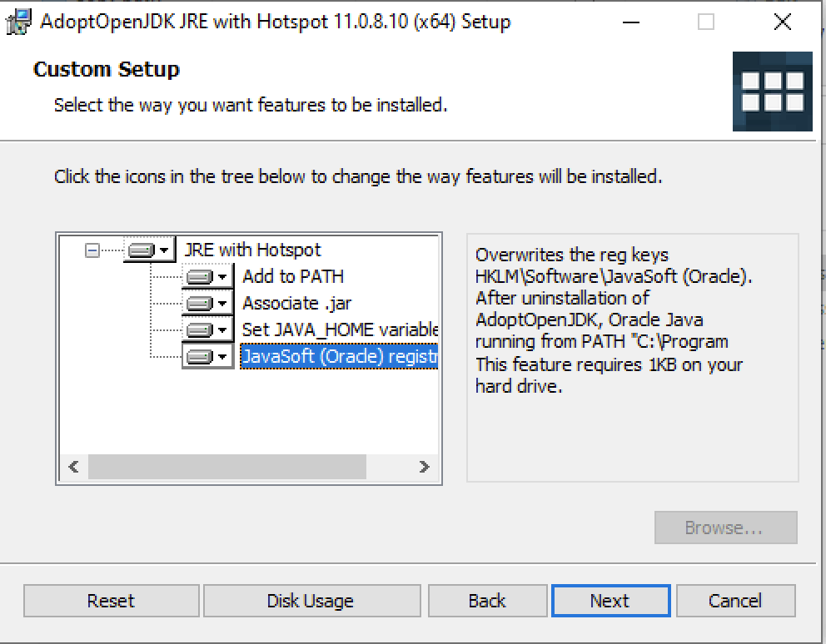Click the Reset button

pos(111,601)
